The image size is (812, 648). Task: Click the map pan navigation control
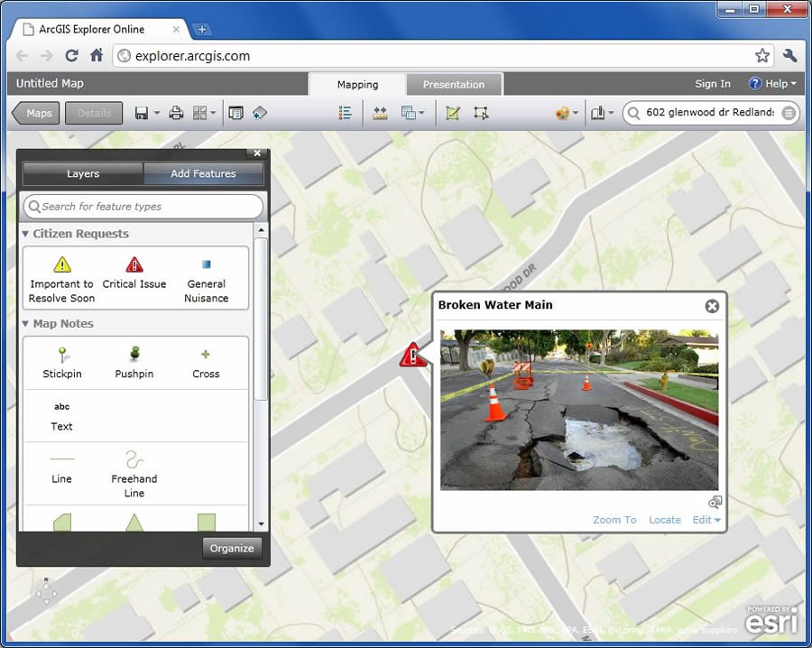tap(46, 592)
